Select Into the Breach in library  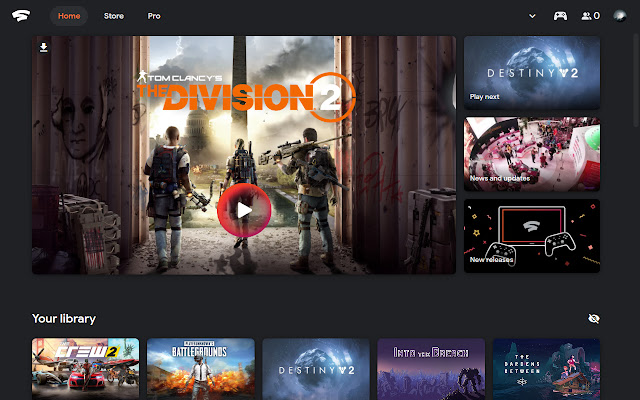point(431,369)
